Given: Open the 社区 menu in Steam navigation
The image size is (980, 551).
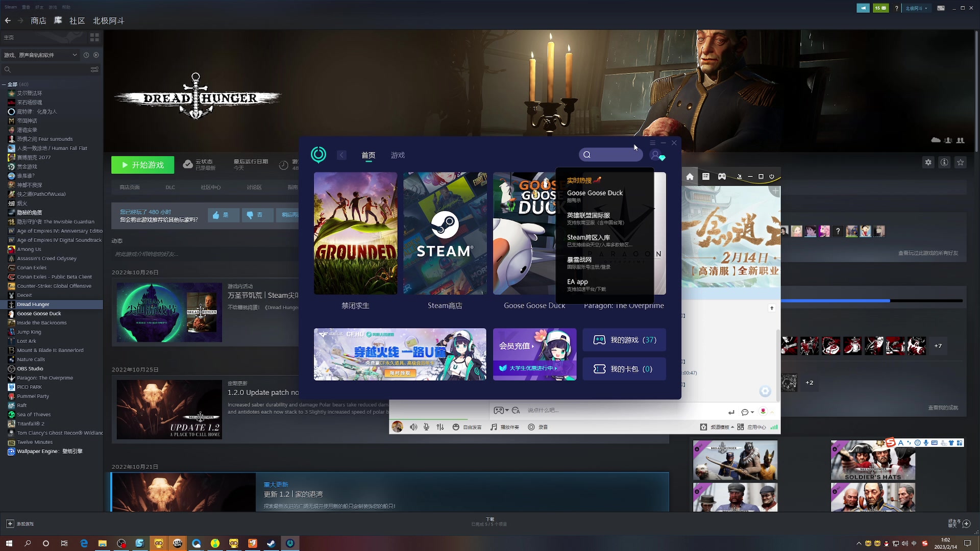Looking at the screenshot, I should click(77, 21).
